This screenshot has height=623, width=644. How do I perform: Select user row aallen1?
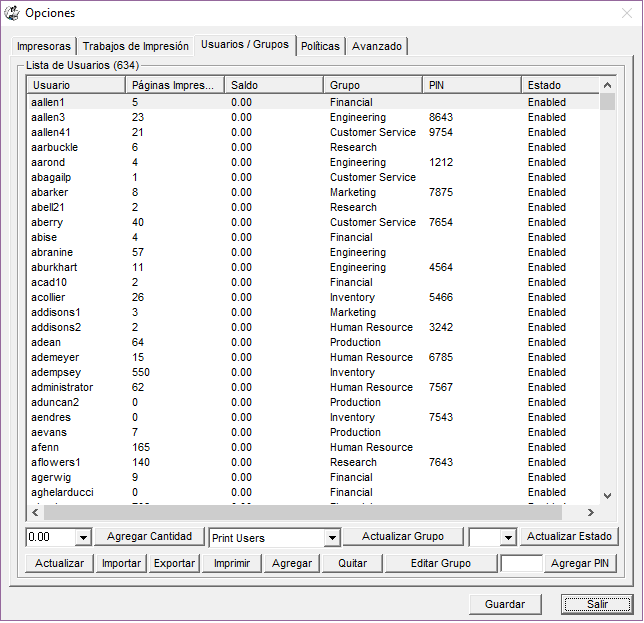(x=313, y=102)
